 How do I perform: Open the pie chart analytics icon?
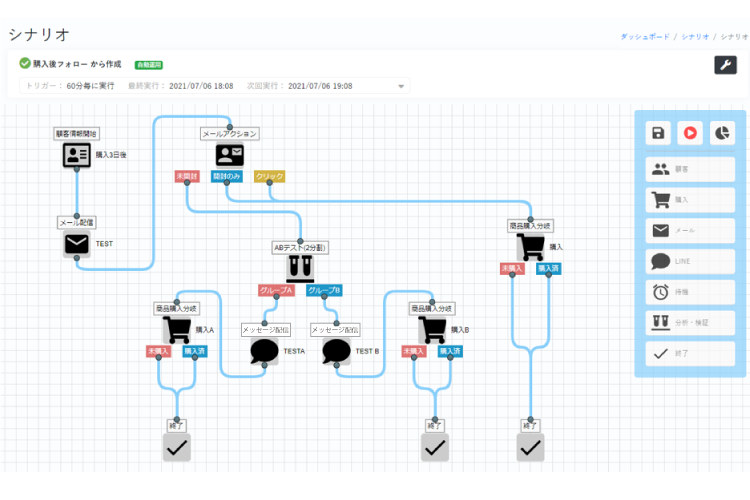coord(721,133)
